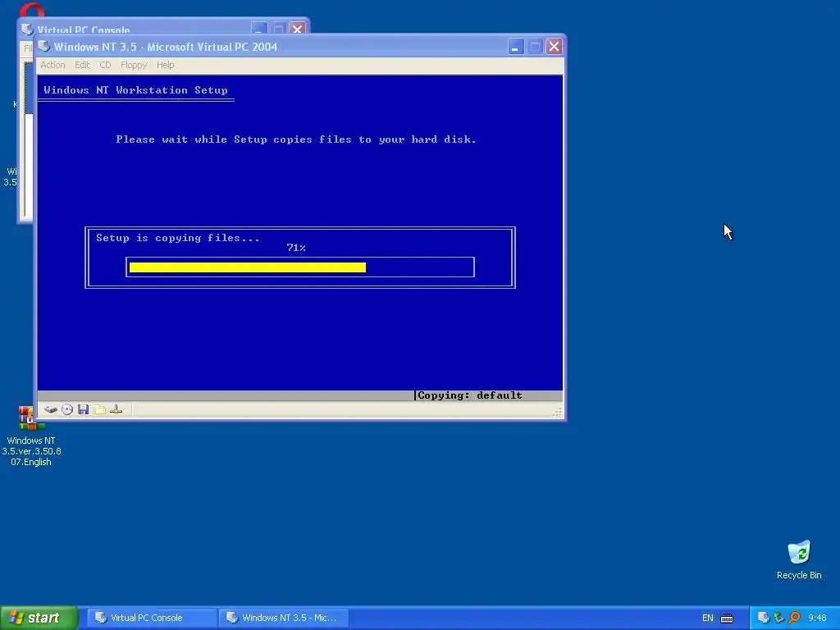The image size is (840, 630).
Task: Click the 'Windows NT Workstation Setup' heading
Action: 135,90
